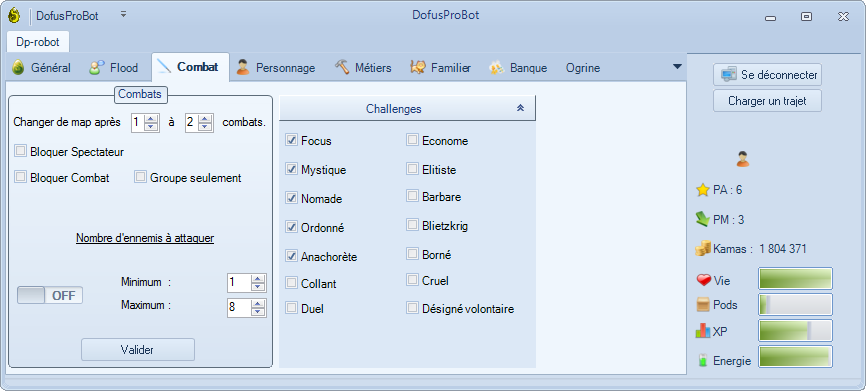The width and height of the screenshot is (866, 391).
Task: Click the red heart Vie icon
Action: [x=704, y=281]
